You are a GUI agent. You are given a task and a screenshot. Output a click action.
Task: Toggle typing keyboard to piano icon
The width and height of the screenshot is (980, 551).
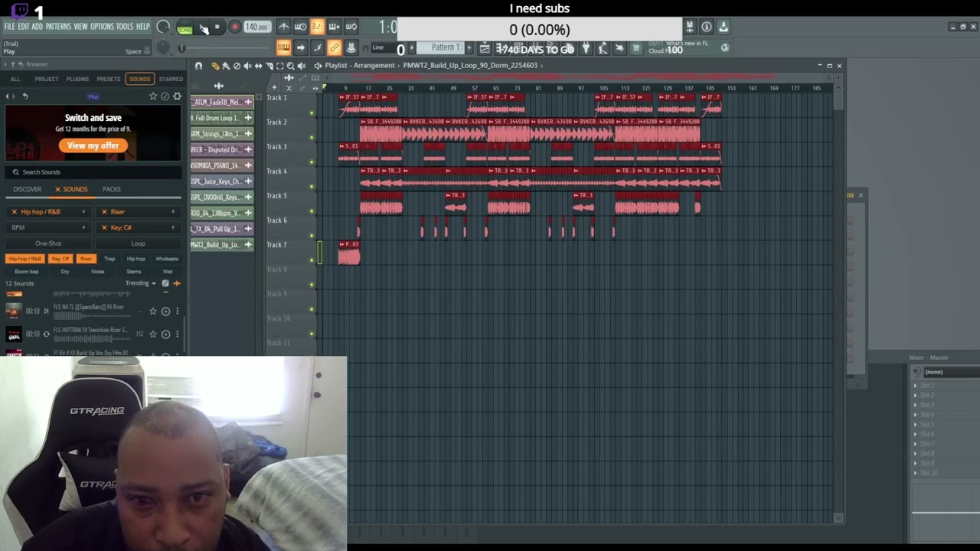(283, 47)
